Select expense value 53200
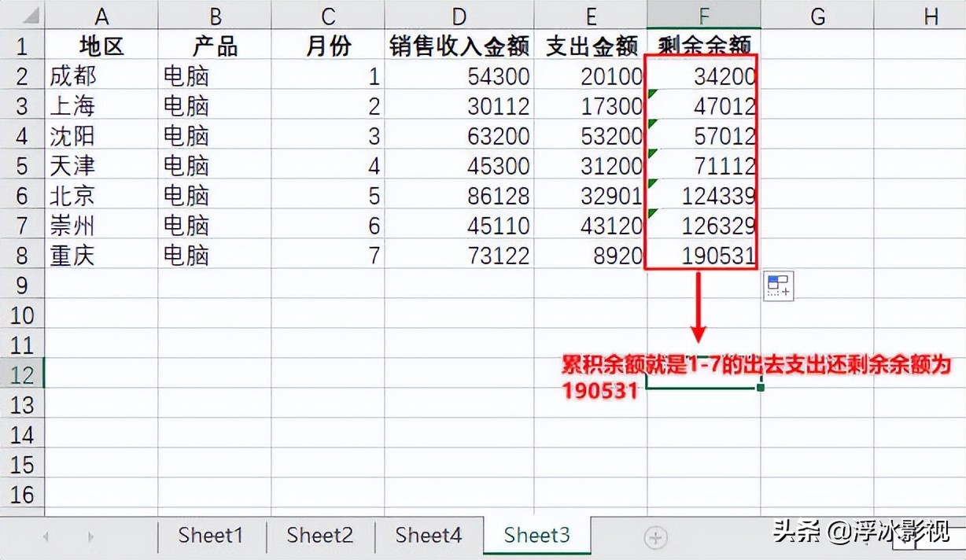The height and width of the screenshot is (560, 966). [x=591, y=136]
